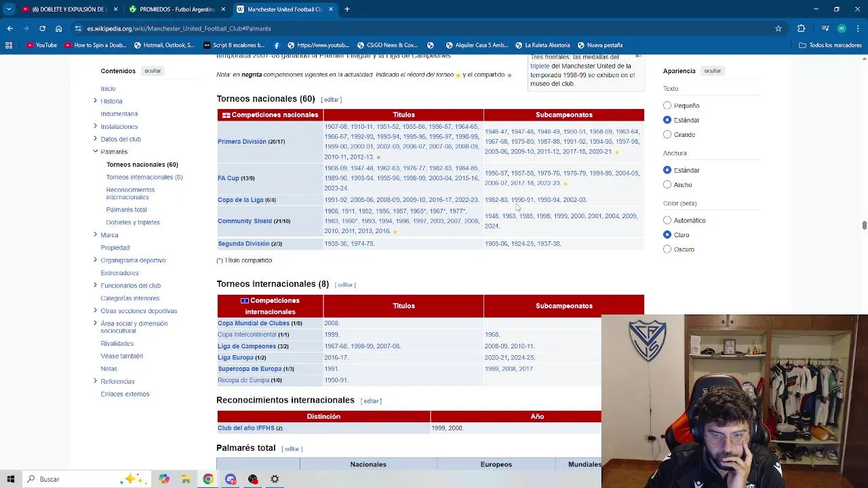Open the CS:GO News bookmark

click(387, 45)
